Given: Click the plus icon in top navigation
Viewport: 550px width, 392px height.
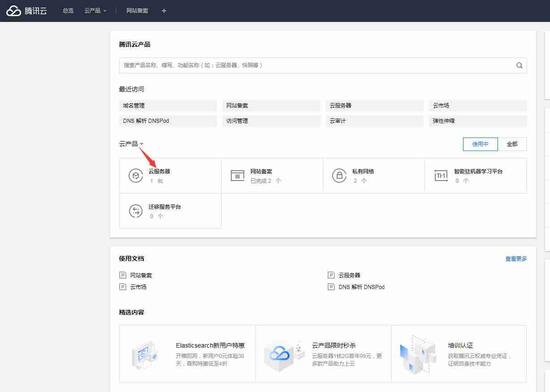Looking at the screenshot, I should [x=164, y=11].
